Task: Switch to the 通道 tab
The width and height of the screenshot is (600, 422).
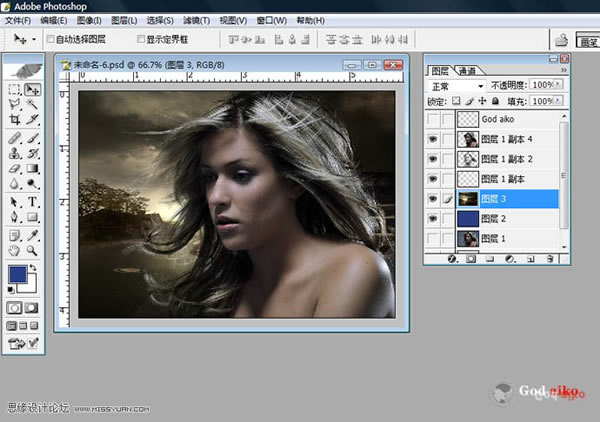Action: tap(467, 71)
